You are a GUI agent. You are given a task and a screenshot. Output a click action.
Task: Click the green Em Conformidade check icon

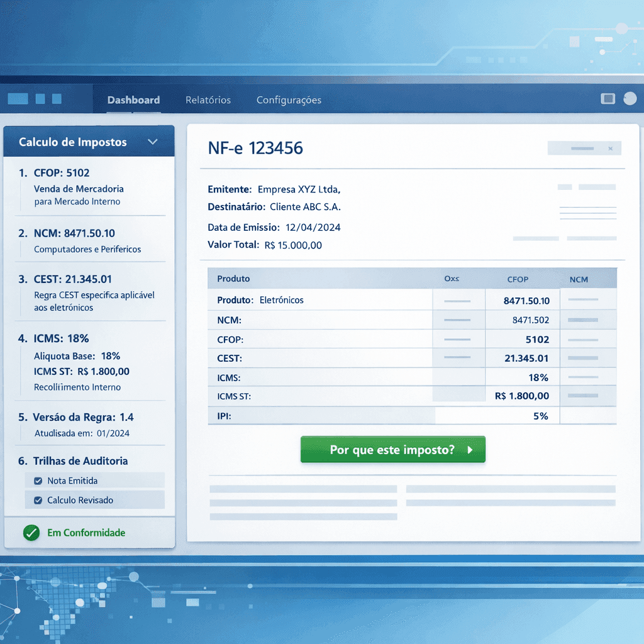31,533
